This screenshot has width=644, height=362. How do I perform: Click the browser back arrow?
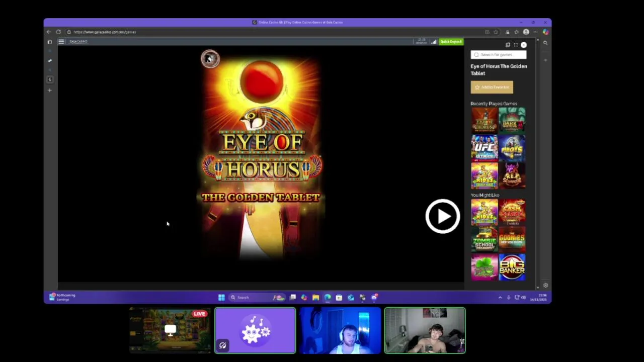[x=49, y=32]
